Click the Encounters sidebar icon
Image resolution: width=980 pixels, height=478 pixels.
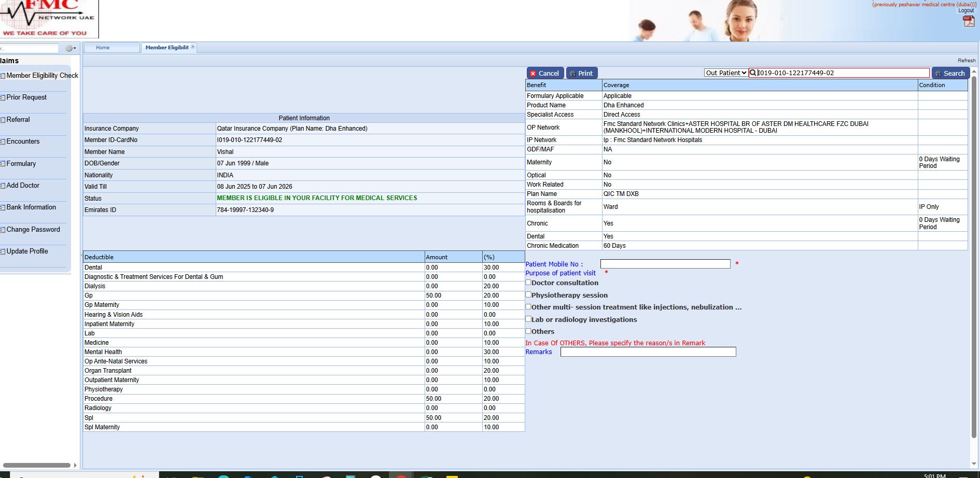[3, 142]
